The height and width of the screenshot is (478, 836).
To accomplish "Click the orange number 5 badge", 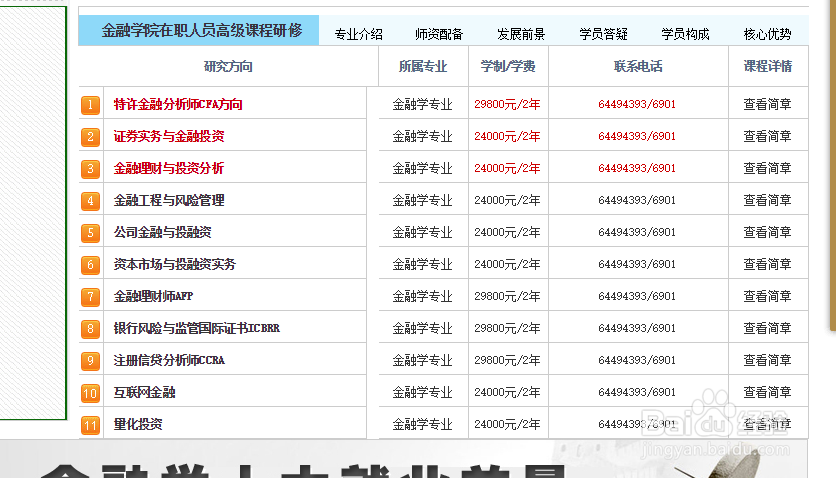I will coord(90,232).
